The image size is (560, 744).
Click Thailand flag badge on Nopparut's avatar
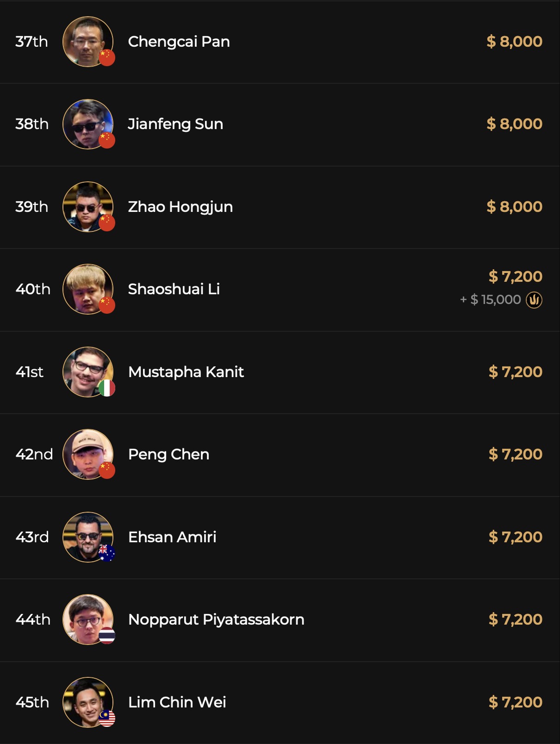[107, 636]
